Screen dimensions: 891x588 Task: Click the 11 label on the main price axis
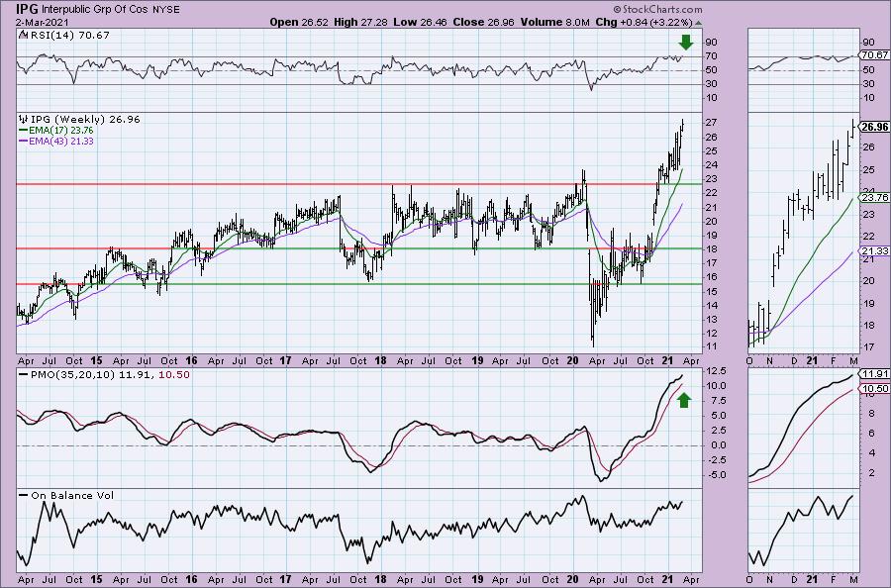pos(711,347)
